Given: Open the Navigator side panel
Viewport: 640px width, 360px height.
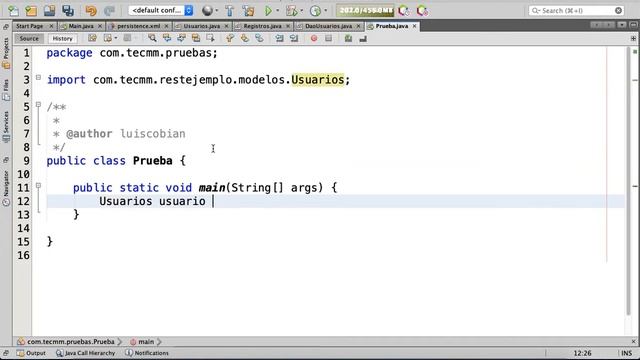Looking at the screenshot, I should [6, 188].
